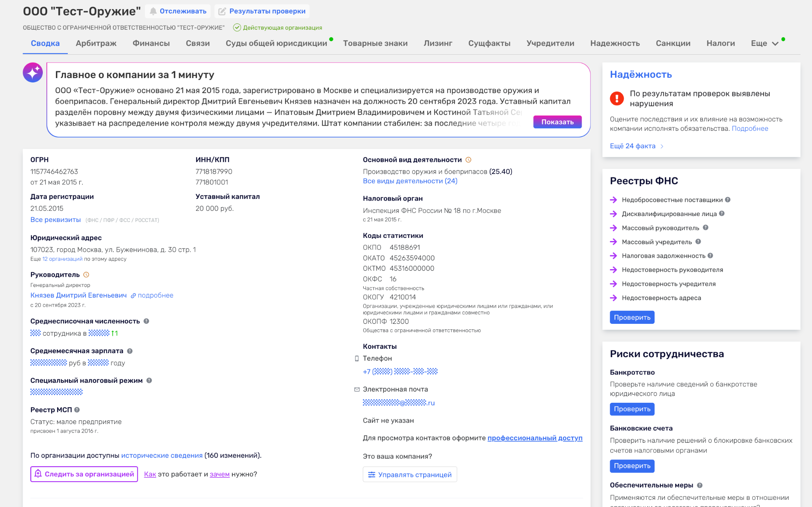
Task: Click Управлять страницей button
Action: click(x=410, y=474)
